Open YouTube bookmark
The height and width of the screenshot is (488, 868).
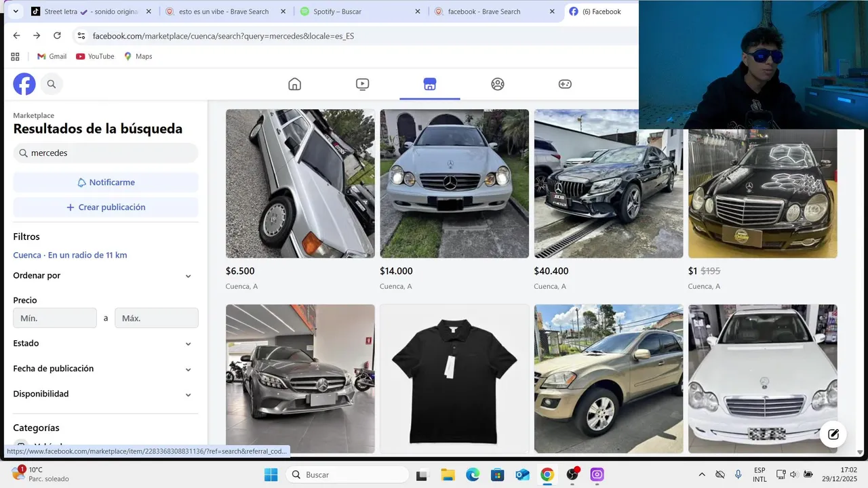click(x=95, y=56)
